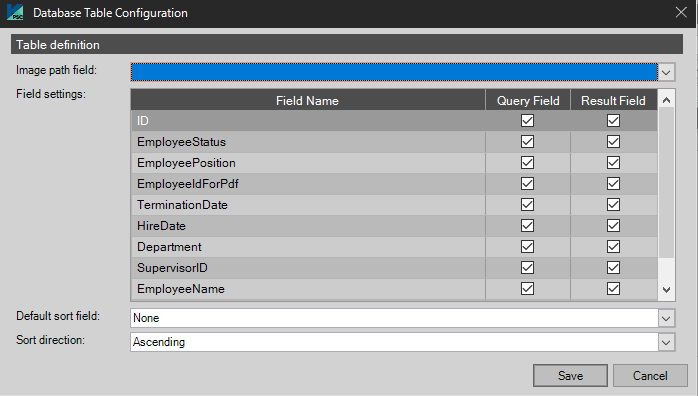Select the EmployeeIdForPdf field name cell

(x=308, y=183)
